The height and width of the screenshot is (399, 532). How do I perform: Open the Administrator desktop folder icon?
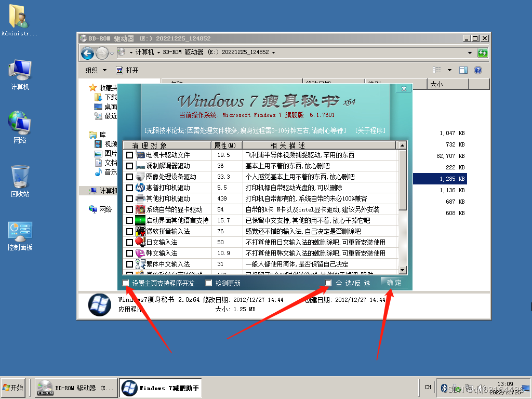(19, 20)
